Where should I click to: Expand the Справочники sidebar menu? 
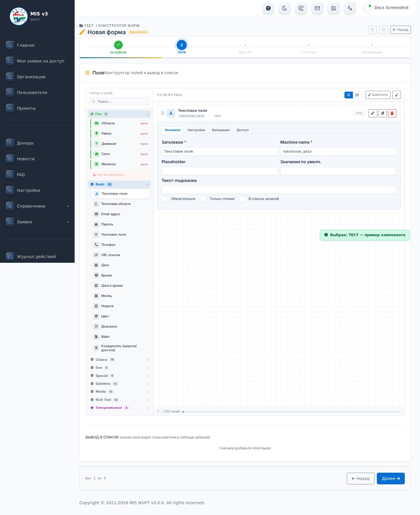(37, 206)
